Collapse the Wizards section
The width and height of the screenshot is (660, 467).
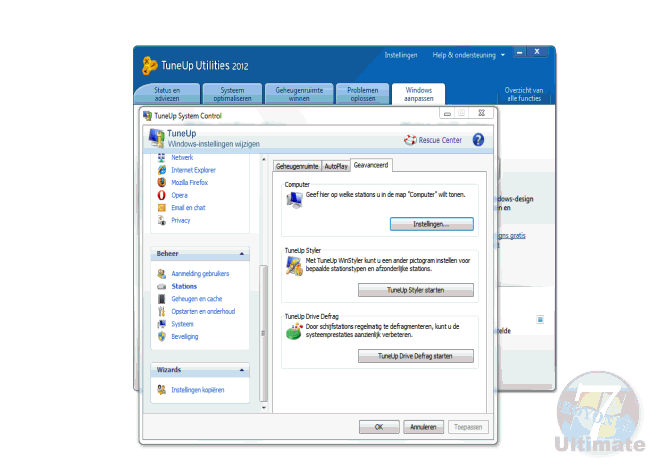pyautogui.click(x=242, y=370)
